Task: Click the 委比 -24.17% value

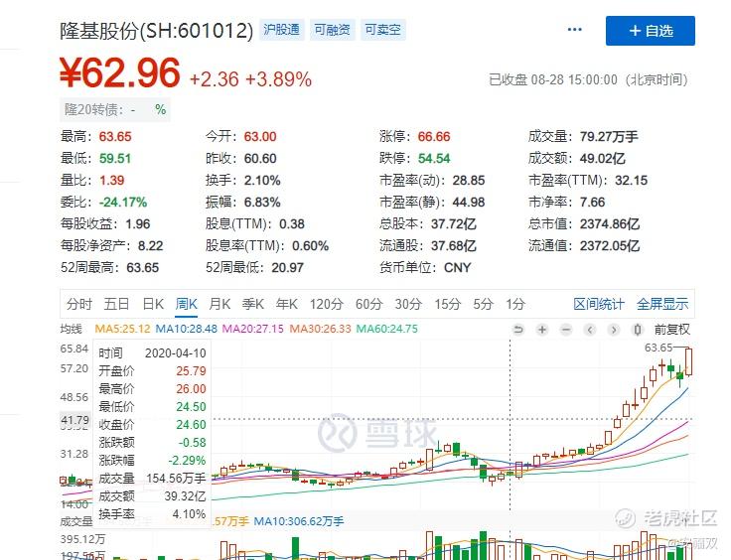Action: pyautogui.click(x=123, y=203)
